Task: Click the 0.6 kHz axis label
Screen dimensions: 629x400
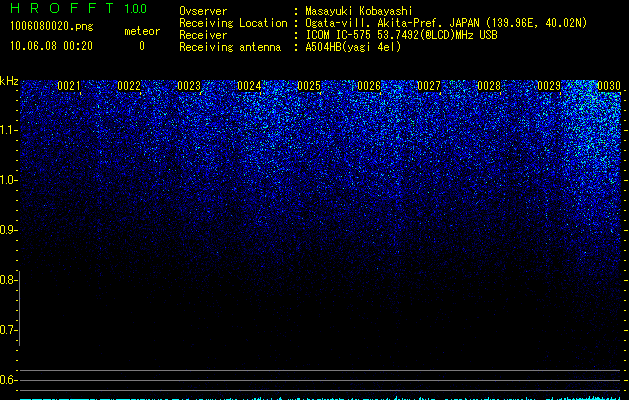Action: click(8, 380)
